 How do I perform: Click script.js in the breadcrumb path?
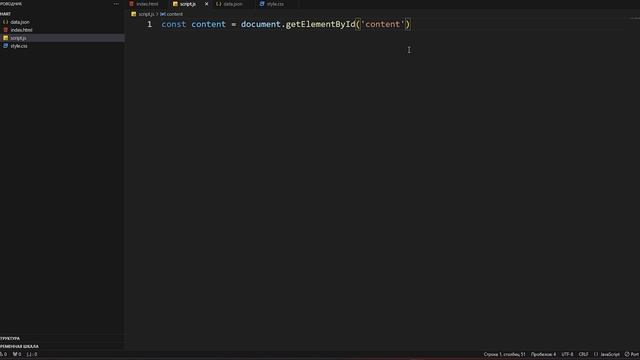146,14
